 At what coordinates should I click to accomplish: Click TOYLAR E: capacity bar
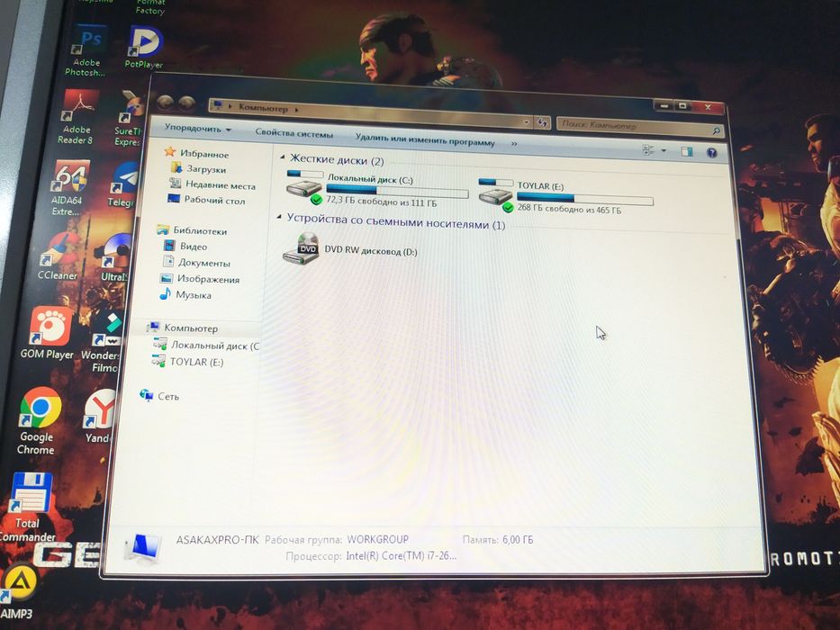click(584, 199)
